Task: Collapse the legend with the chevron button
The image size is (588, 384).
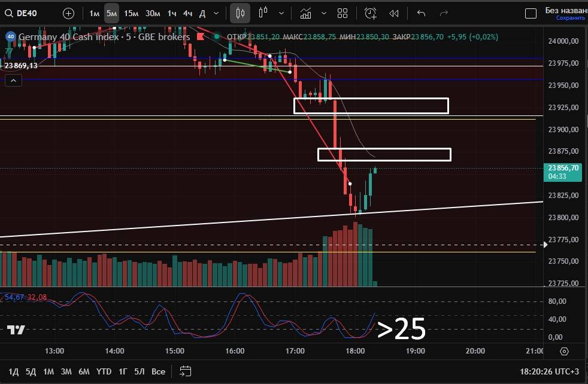Action: click(x=13, y=81)
